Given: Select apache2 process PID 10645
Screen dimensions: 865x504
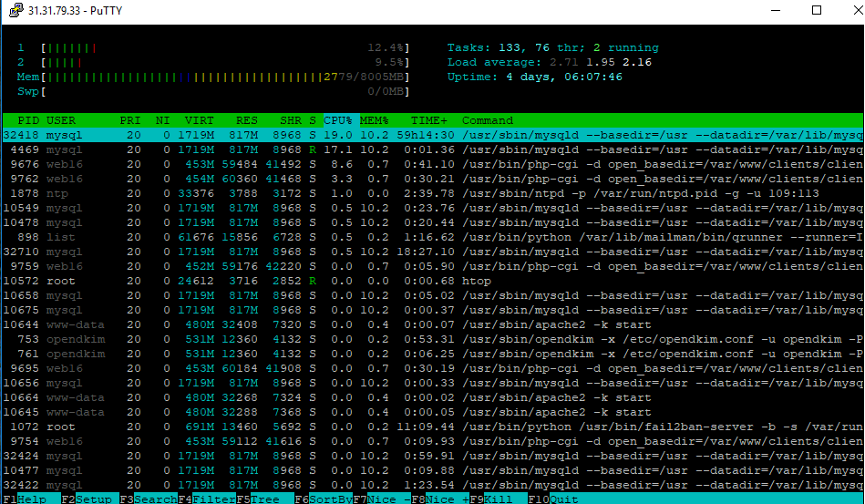Looking at the screenshot, I should coord(432,413).
